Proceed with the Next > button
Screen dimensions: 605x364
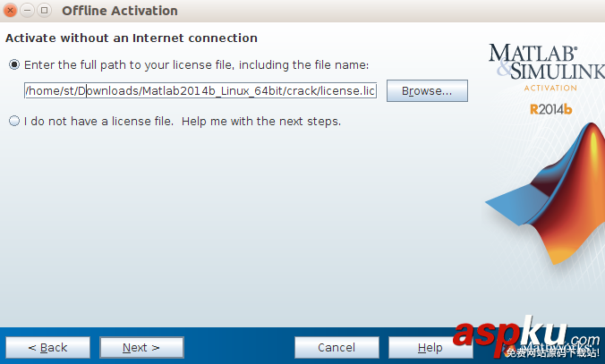coord(141,347)
